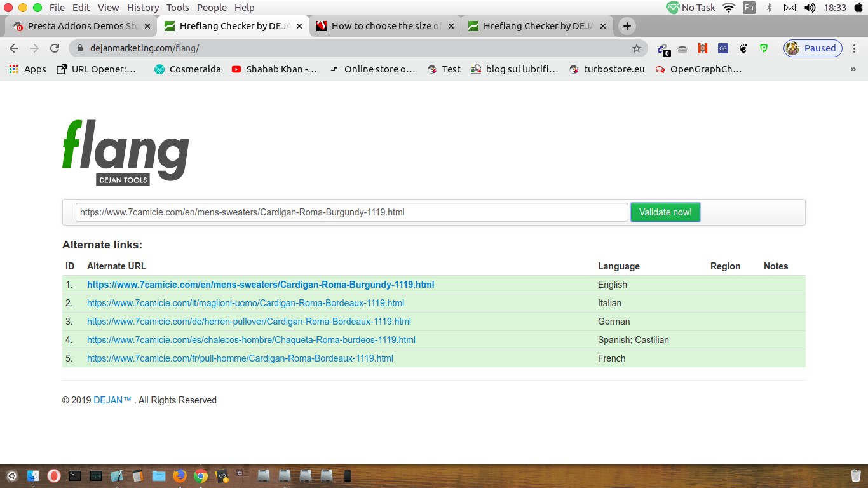This screenshot has width=868, height=488.
Task: Open the green shield VPN extension
Action: point(764,48)
